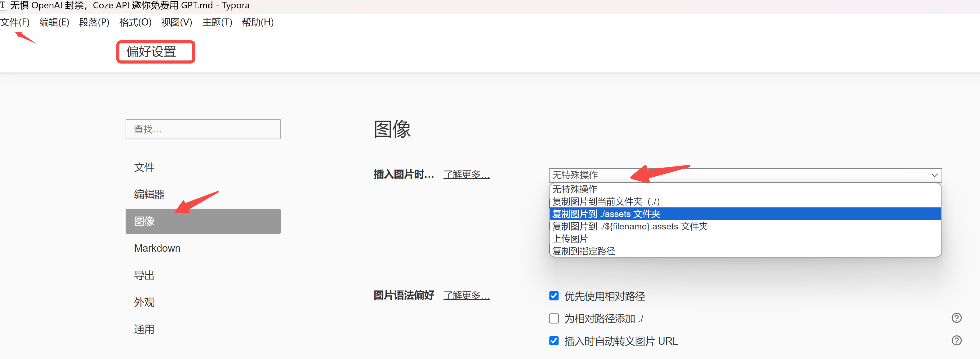Choose 上传图片 from the dropdown list

click(570, 238)
